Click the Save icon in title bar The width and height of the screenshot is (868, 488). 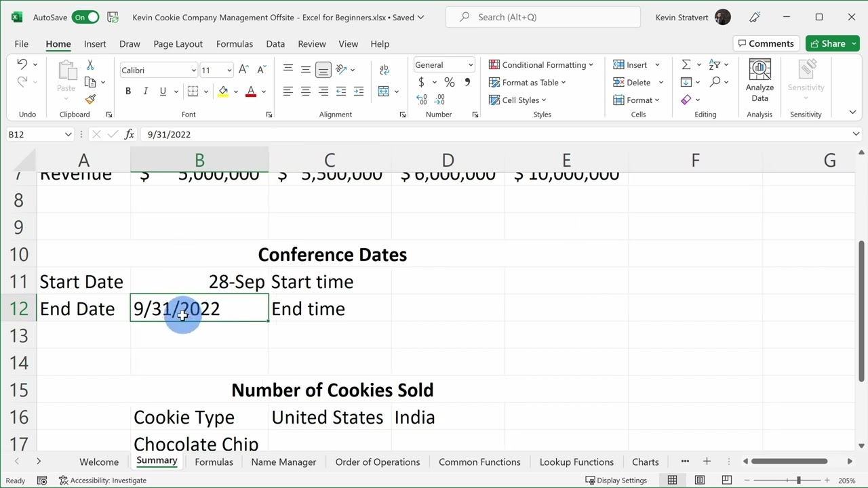(x=113, y=17)
